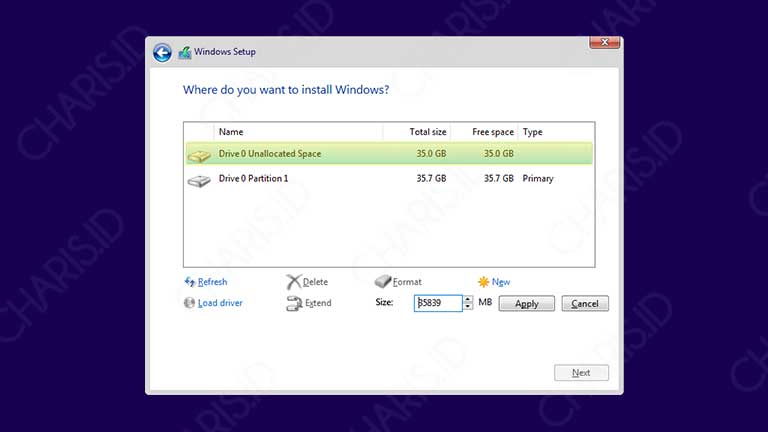Click the New partition link
This screenshot has height=432, width=768.
[x=501, y=282]
